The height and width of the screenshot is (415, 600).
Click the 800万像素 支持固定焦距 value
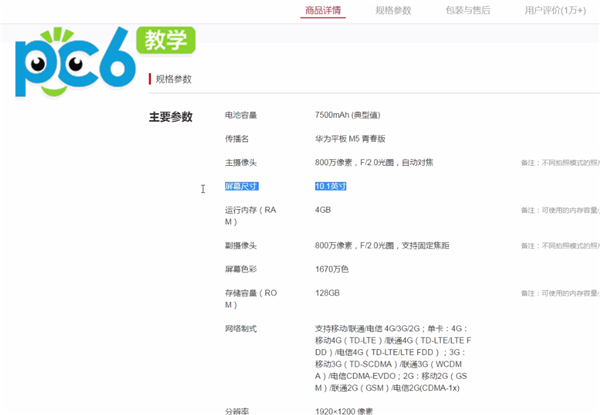382,246
